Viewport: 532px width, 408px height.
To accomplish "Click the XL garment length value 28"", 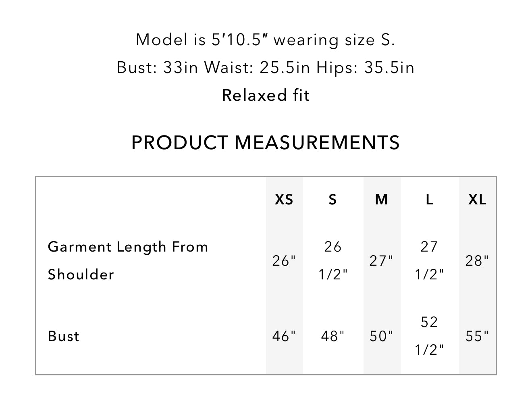I will [477, 261].
